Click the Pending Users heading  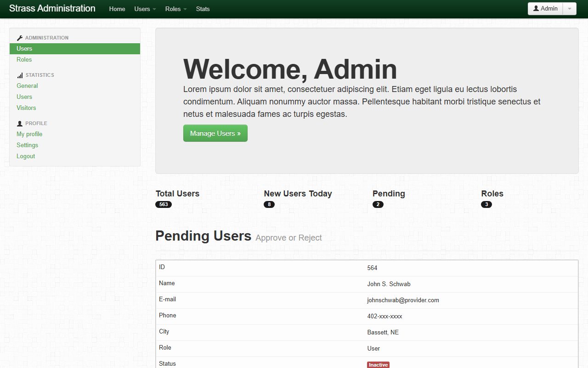203,236
